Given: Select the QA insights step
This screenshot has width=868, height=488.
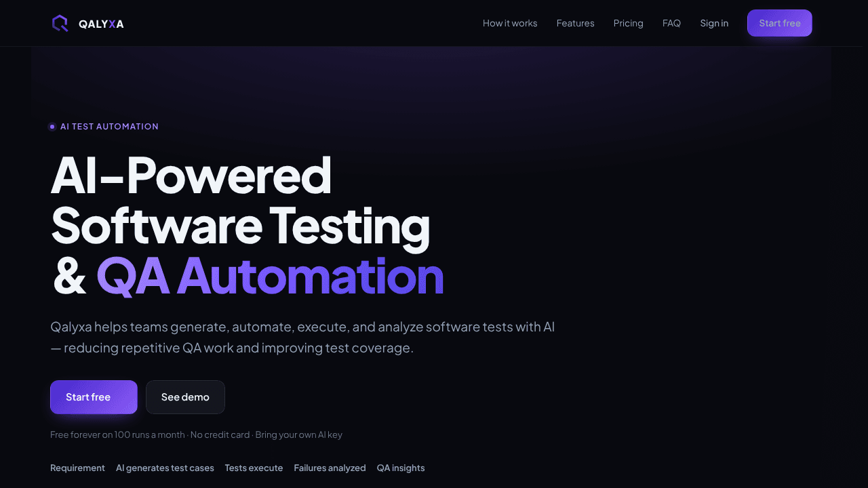Looking at the screenshot, I should pyautogui.click(x=401, y=468).
